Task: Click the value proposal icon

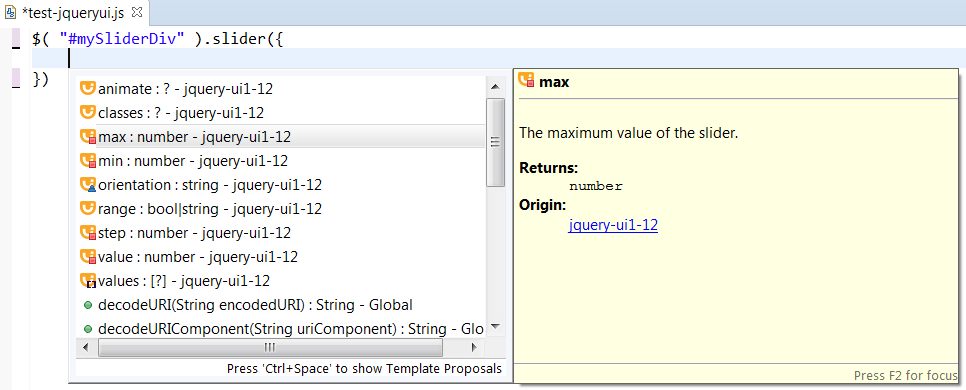Action: 88,257
